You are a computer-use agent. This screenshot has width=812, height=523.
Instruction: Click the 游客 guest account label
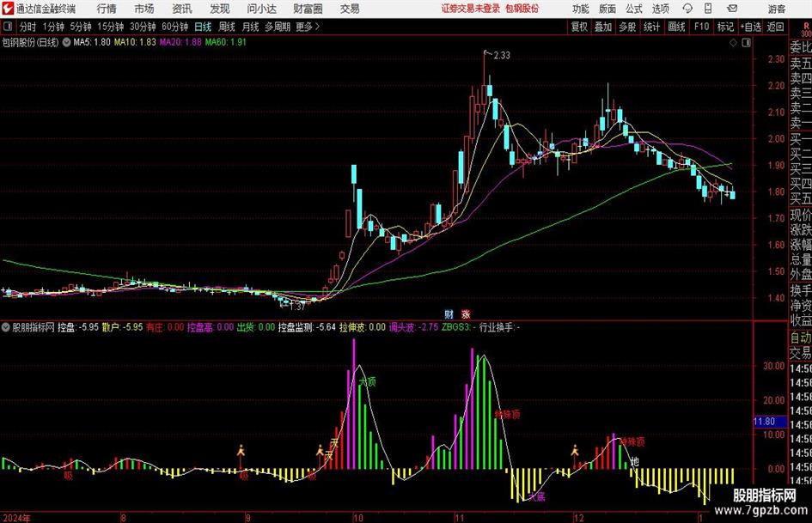pos(777,9)
